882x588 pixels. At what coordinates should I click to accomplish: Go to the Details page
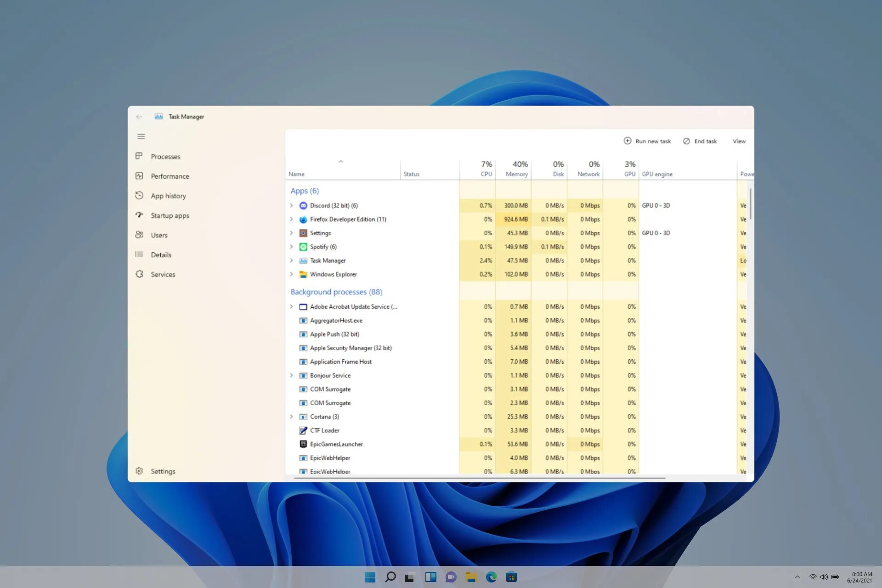[161, 255]
